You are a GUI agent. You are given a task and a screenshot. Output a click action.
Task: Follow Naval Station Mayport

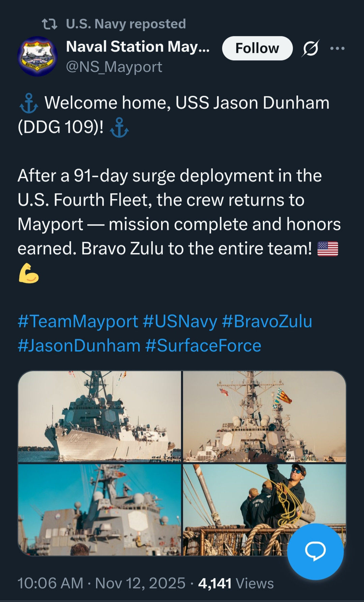257,48
